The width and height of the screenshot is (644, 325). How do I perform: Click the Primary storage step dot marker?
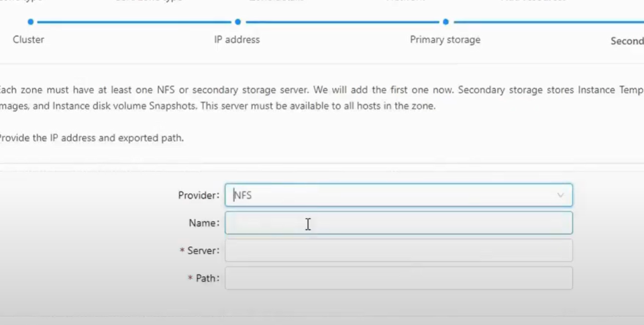pos(445,21)
